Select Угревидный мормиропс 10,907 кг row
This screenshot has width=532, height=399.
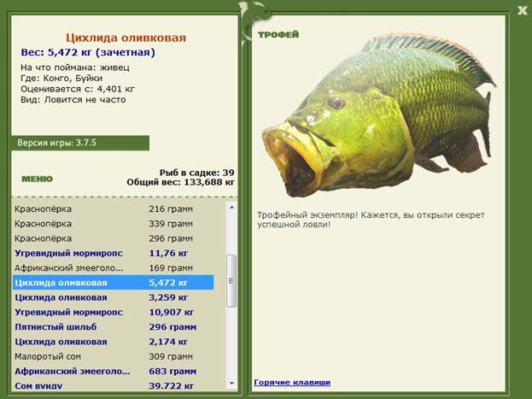click(114, 312)
